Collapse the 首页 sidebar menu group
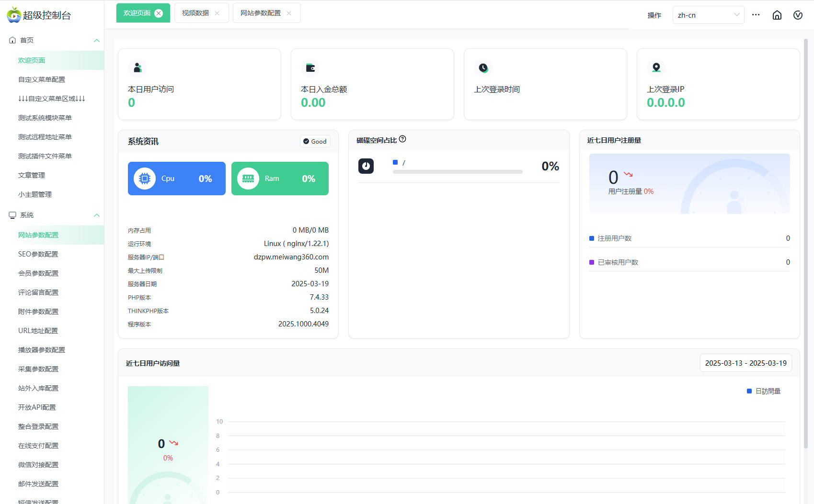The image size is (814, 504). [x=96, y=40]
